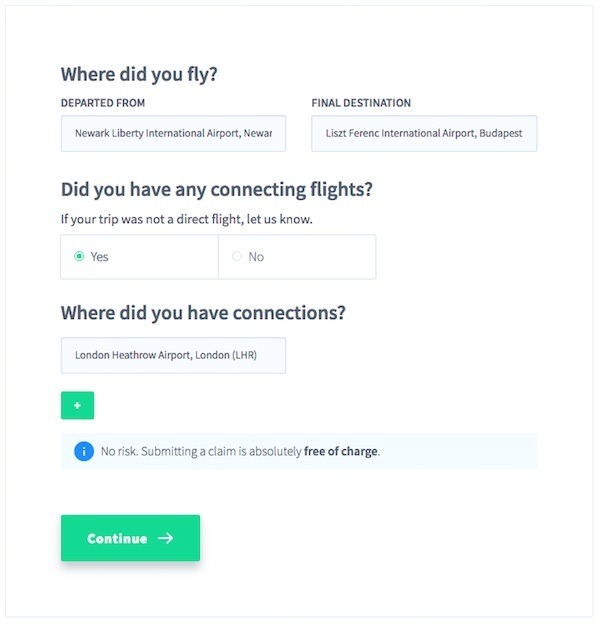Click the connecting flights question heading
The height and width of the screenshot is (624, 600).
click(x=217, y=189)
